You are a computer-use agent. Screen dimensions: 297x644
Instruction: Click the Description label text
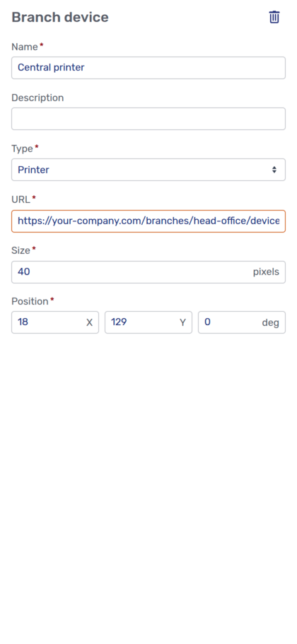click(x=37, y=98)
